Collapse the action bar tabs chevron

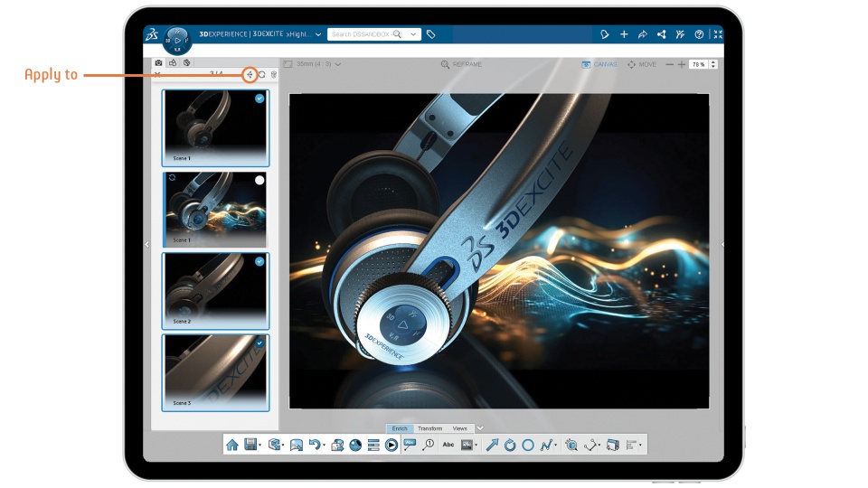pyautogui.click(x=480, y=428)
